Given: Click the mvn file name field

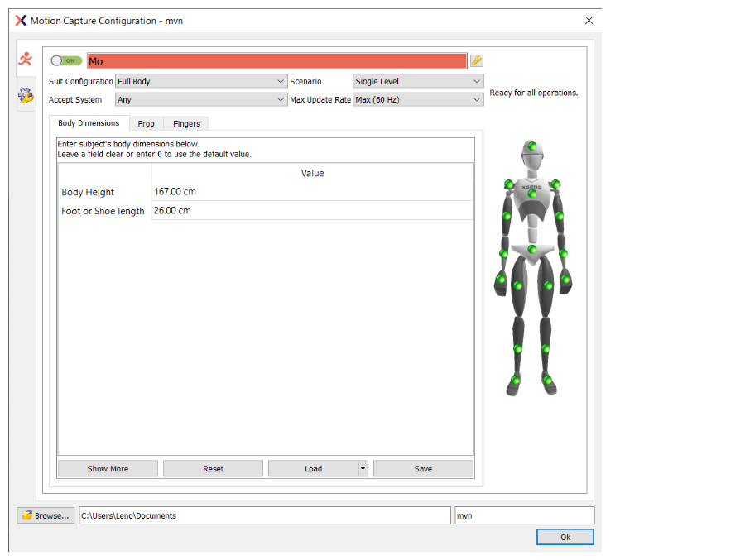Looking at the screenshot, I should [525, 515].
